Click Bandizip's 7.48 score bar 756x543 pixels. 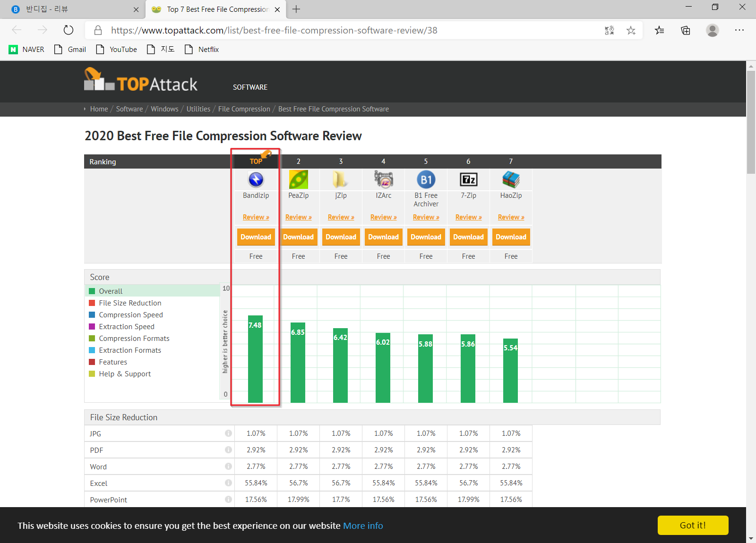(255, 359)
